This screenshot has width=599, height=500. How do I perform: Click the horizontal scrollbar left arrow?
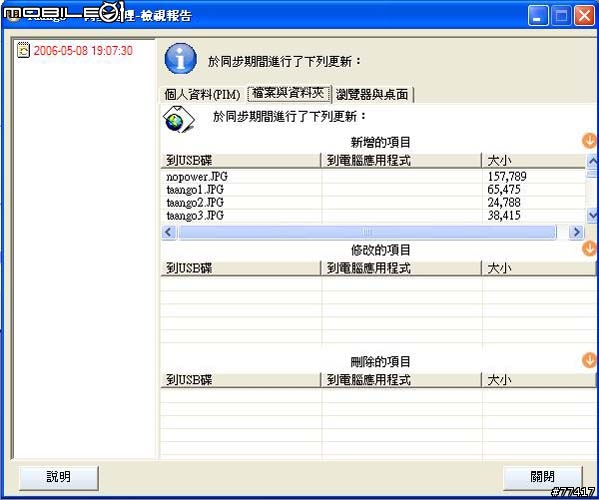pos(168,232)
